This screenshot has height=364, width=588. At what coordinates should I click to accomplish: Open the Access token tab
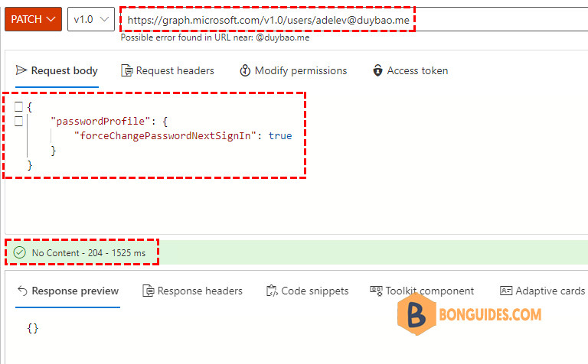tap(410, 71)
